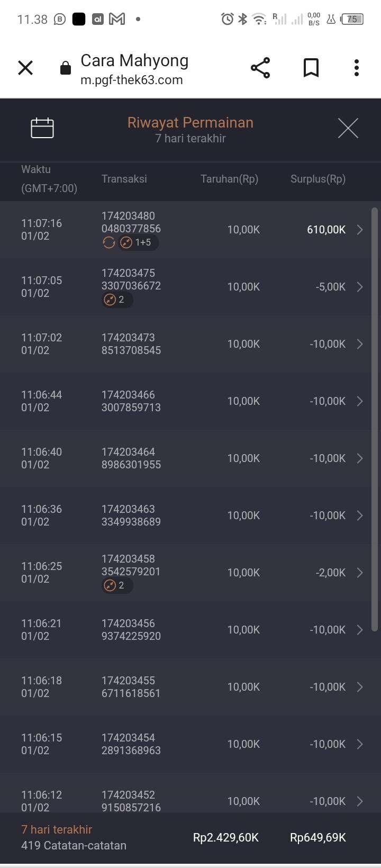Viewport: 381px width, 868px height.
Task: Tap the share icon in browser bar
Action: (260, 68)
